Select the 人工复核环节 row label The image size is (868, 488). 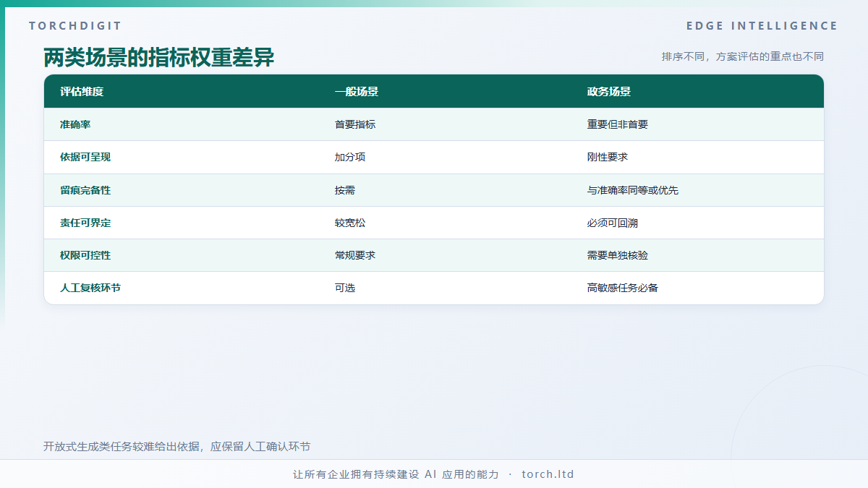click(x=90, y=288)
